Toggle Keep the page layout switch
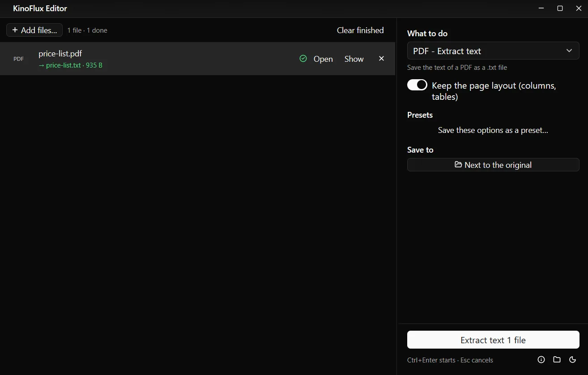 point(417,85)
